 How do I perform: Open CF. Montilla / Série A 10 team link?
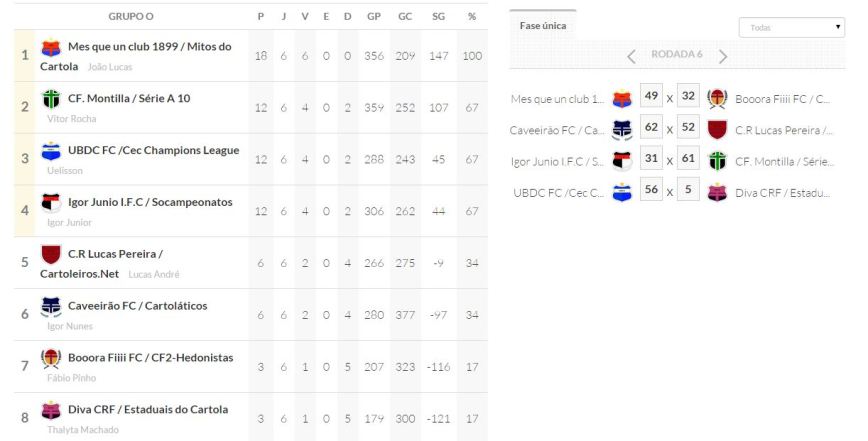129,98
